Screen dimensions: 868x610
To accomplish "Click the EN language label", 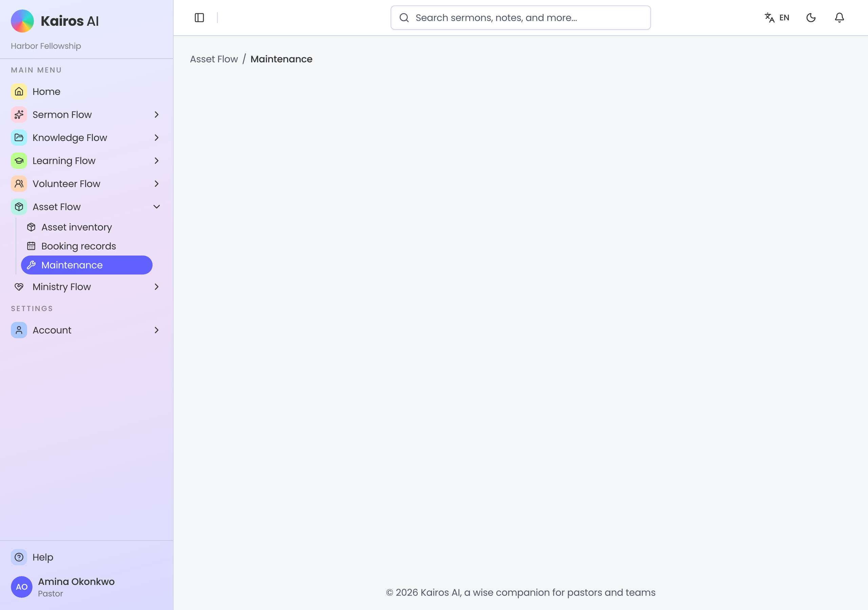I will pyautogui.click(x=785, y=18).
